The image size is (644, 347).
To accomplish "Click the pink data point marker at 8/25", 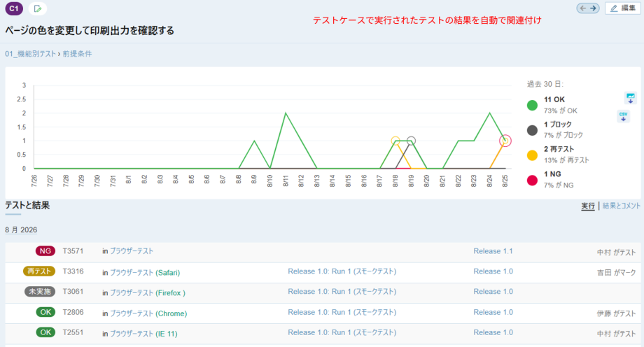I will [x=505, y=141].
